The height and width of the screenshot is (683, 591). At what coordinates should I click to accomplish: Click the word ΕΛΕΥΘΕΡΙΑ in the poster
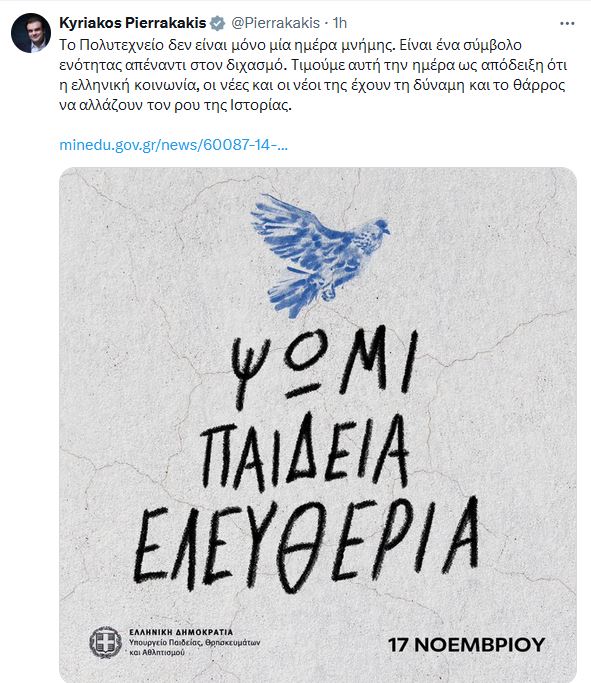[306, 544]
